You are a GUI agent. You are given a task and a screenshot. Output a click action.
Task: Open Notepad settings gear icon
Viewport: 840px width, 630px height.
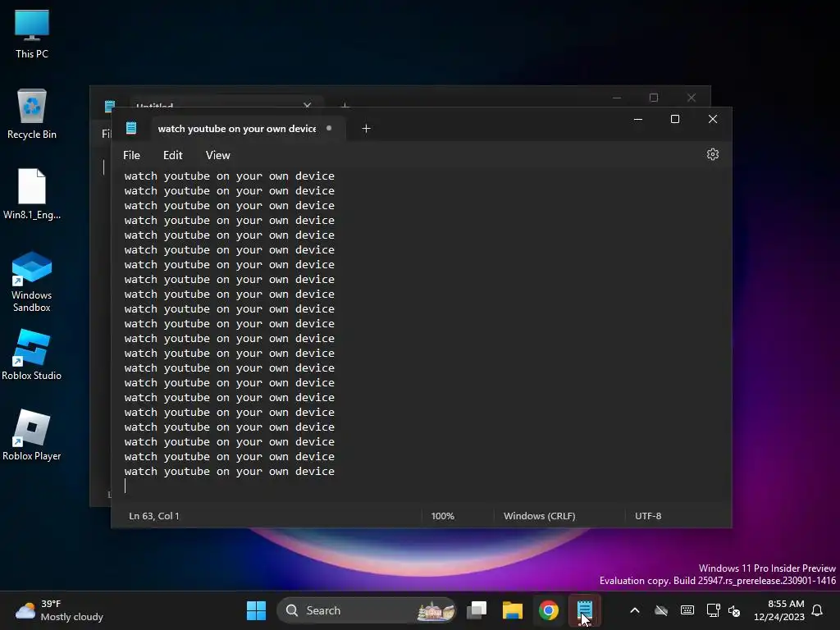click(x=712, y=154)
